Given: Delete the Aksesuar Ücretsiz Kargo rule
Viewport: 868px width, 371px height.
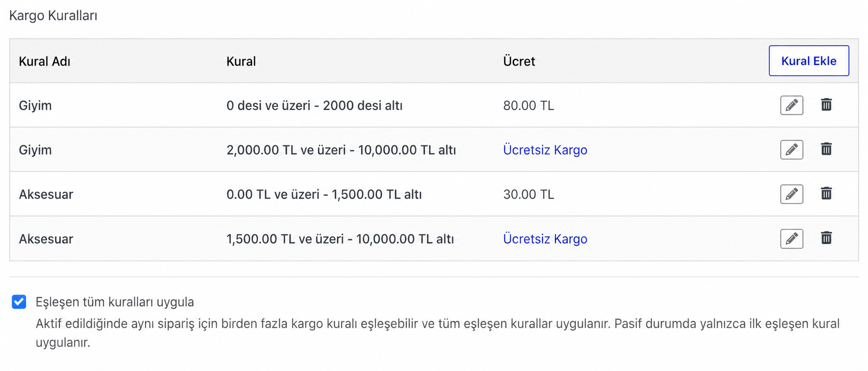Looking at the screenshot, I should pyautogui.click(x=826, y=238).
